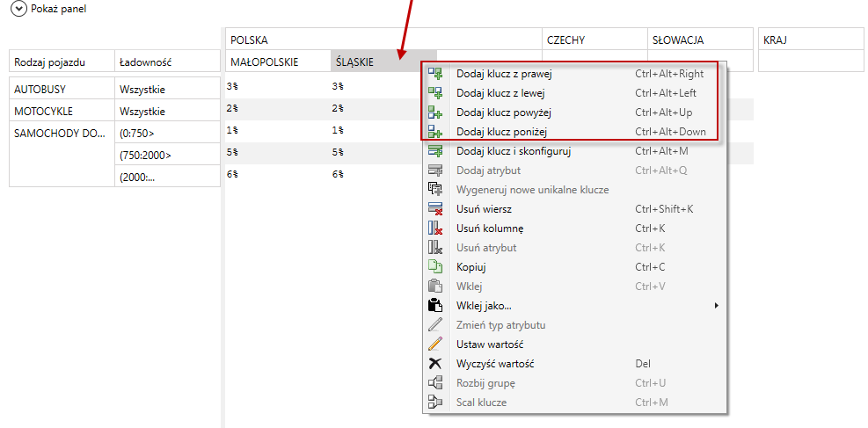Click 'Wszystkie' in the MOTOCYKLE row

(168, 111)
